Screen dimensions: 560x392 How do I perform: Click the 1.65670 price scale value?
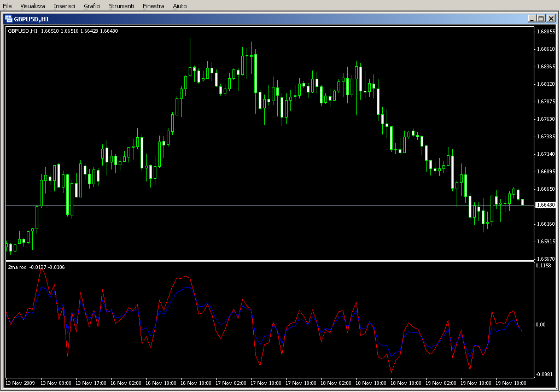(x=546, y=259)
